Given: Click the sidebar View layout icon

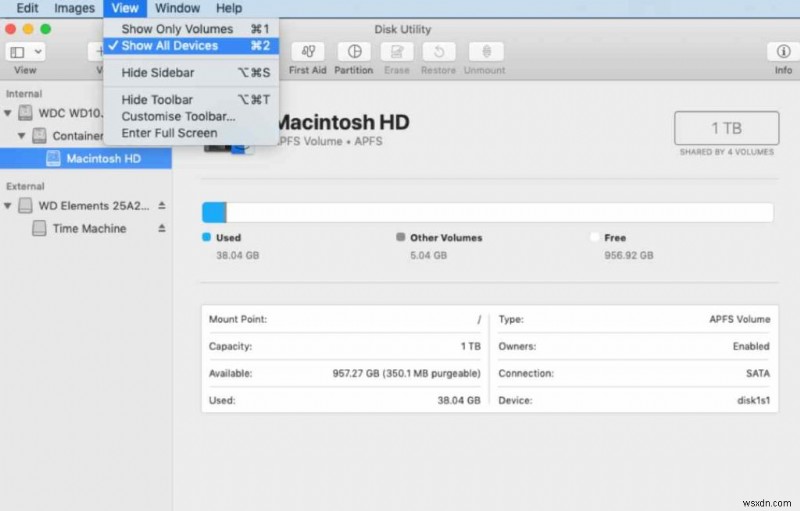Looking at the screenshot, I should [x=17, y=52].
